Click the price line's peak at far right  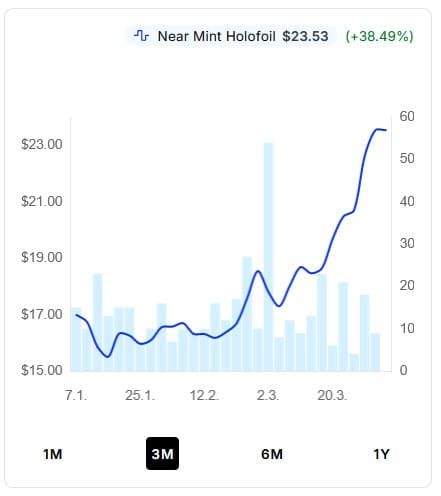click(378, 129)
